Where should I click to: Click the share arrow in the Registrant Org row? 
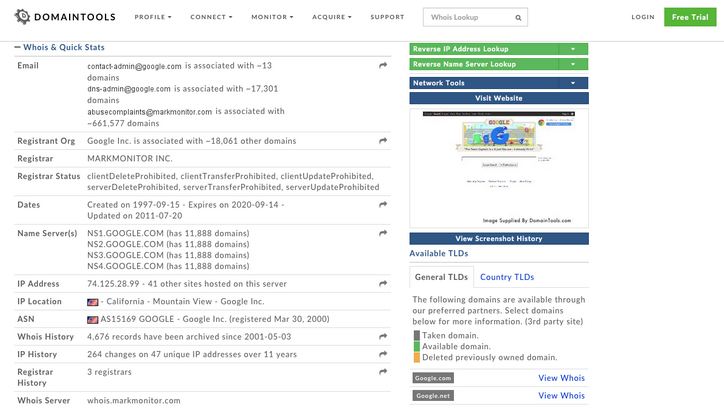click(383, 141)
